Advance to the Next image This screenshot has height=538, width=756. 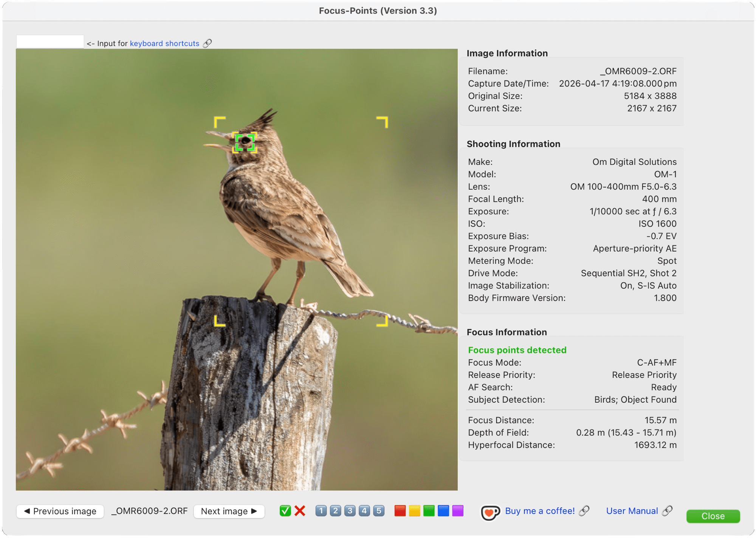229,511
